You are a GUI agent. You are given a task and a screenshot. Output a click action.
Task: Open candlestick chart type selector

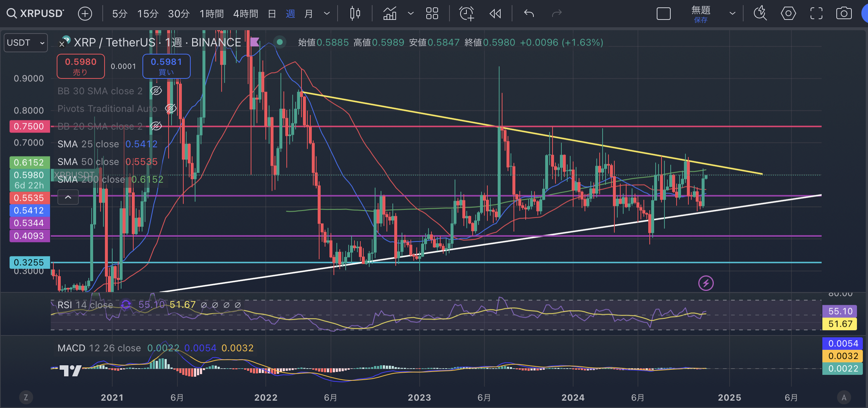[355, 14]
